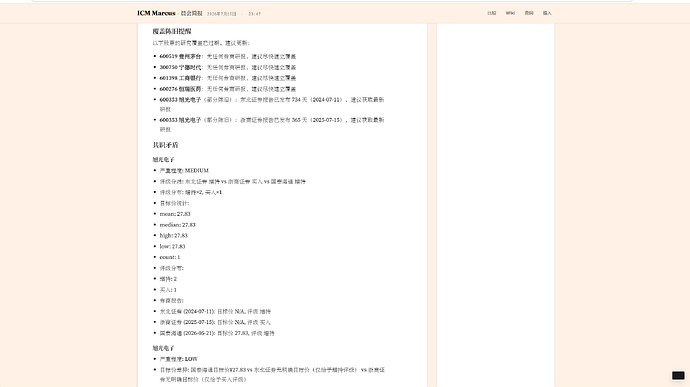Open the Wiki navigation link
Image resolution: width=690 pixels, height=387 pixels.
pos(510,13)
